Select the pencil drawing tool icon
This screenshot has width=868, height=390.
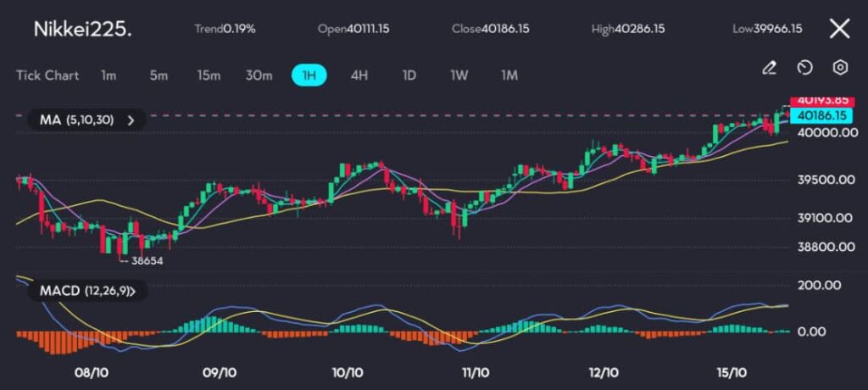769,68
